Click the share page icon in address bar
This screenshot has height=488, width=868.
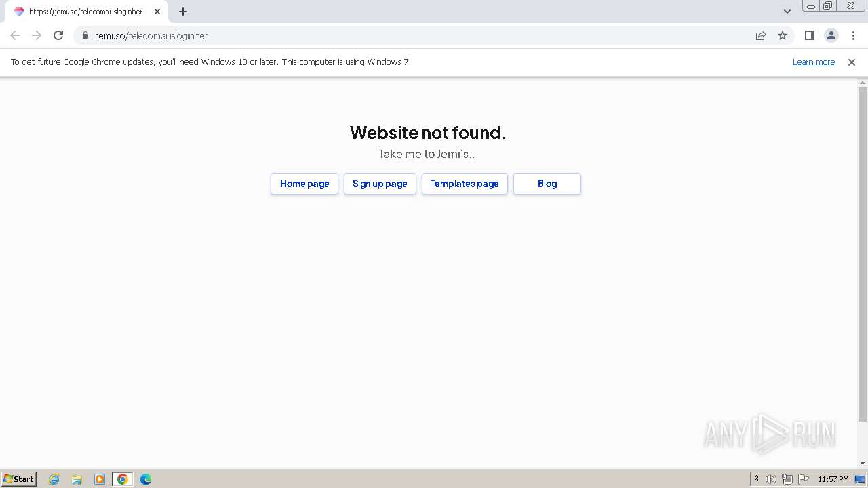761,35
